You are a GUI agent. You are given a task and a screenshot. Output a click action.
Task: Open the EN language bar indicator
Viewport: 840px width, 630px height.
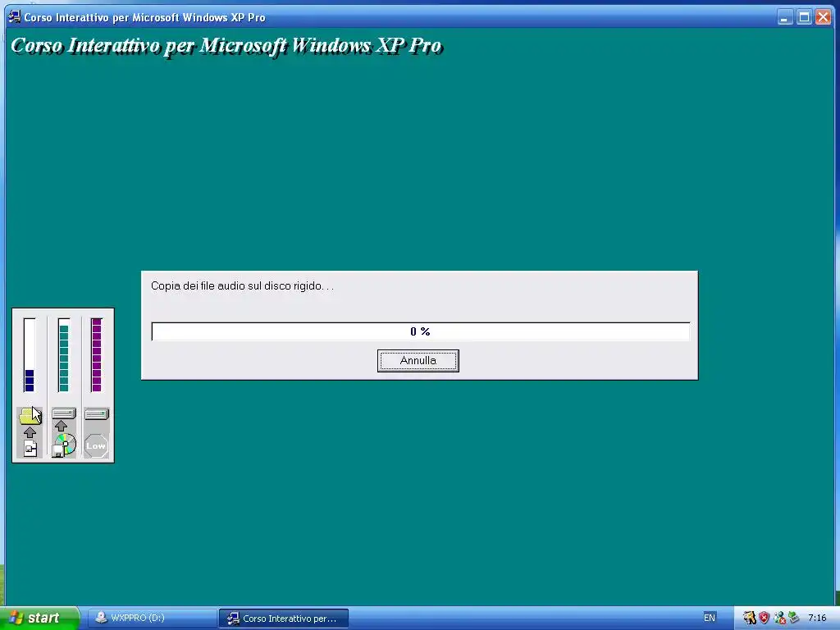coord(710,618)
